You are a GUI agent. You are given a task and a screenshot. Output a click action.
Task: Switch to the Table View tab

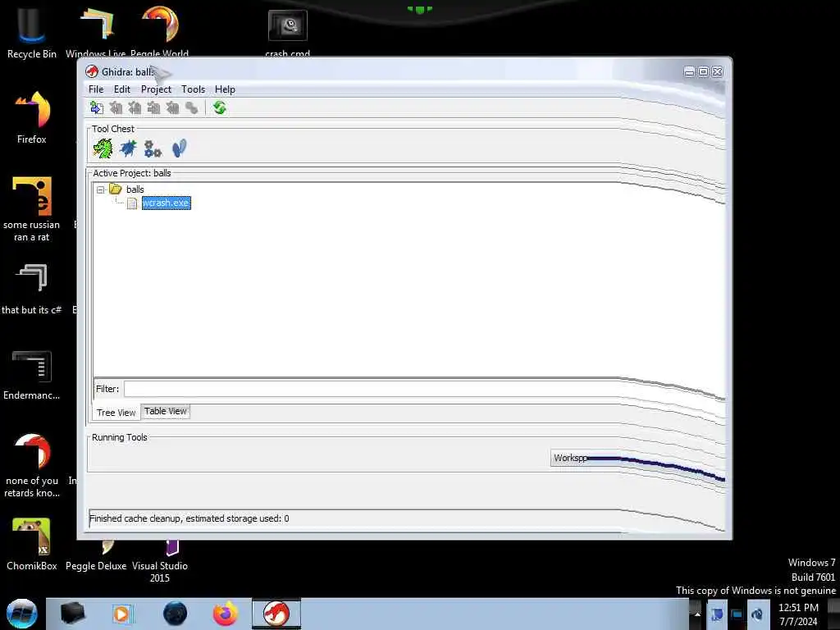click(x=165, y=411)
